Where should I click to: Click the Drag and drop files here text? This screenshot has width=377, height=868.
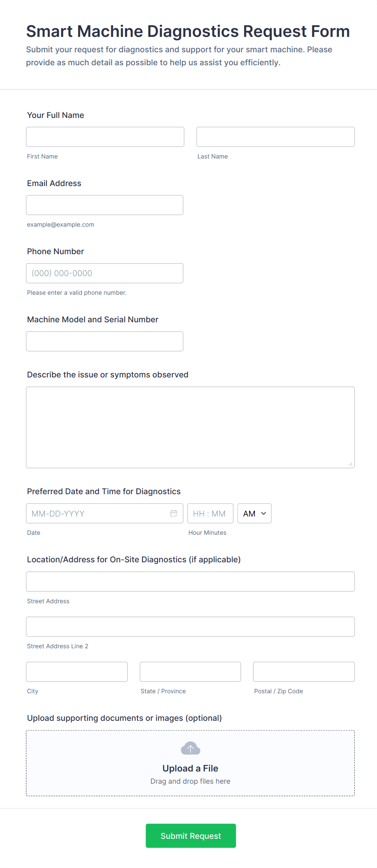(x=190, y=781)
